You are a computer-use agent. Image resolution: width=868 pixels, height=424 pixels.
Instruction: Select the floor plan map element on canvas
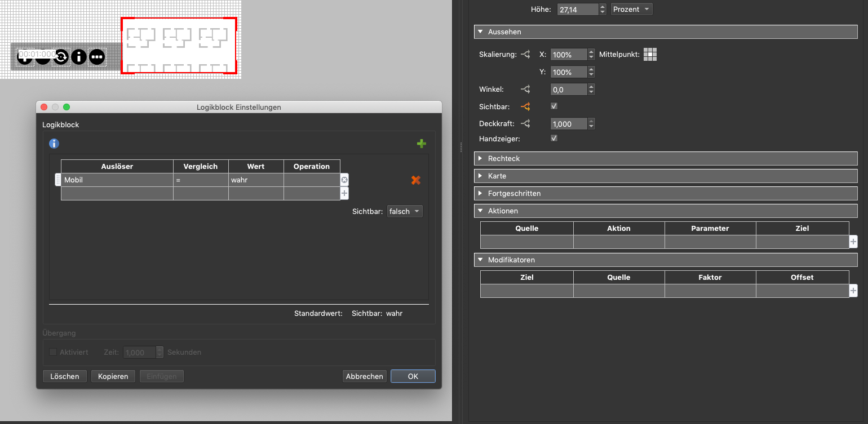tap(179, 45)
